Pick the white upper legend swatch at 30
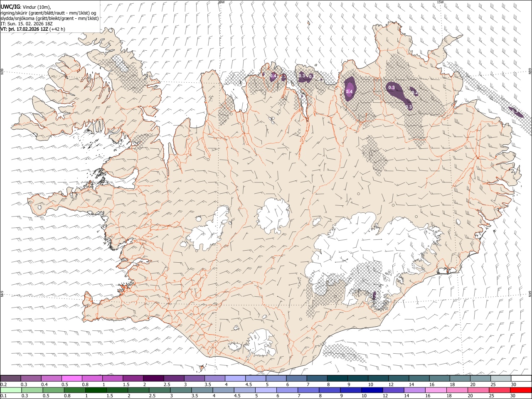This screenshot has height=399, width=532. click(x=521, y=378)
